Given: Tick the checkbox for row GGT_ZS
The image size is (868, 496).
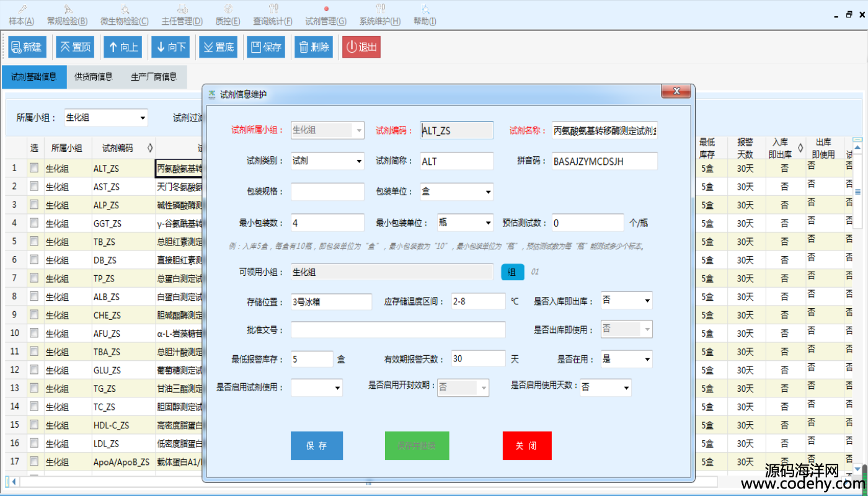Looking at the screenshot, I should tap(34, 223).
